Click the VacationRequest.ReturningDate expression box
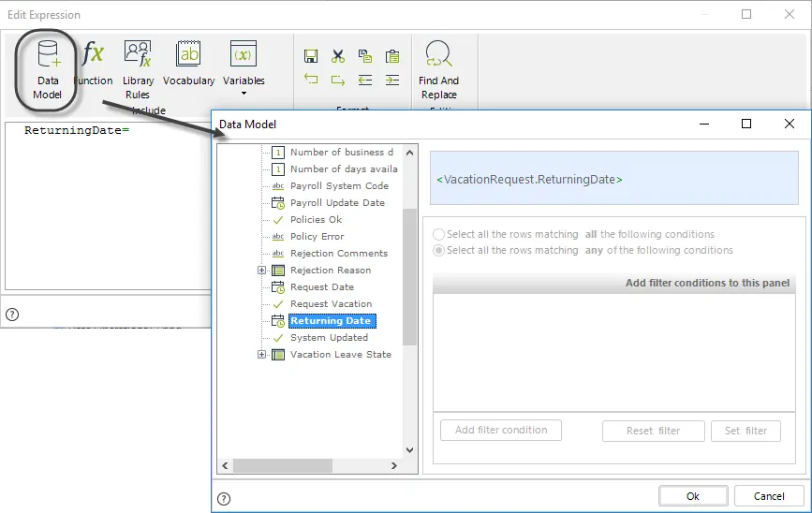Image resolution: width=812 pixels, height=513 pixels. [x=614, y=178]
